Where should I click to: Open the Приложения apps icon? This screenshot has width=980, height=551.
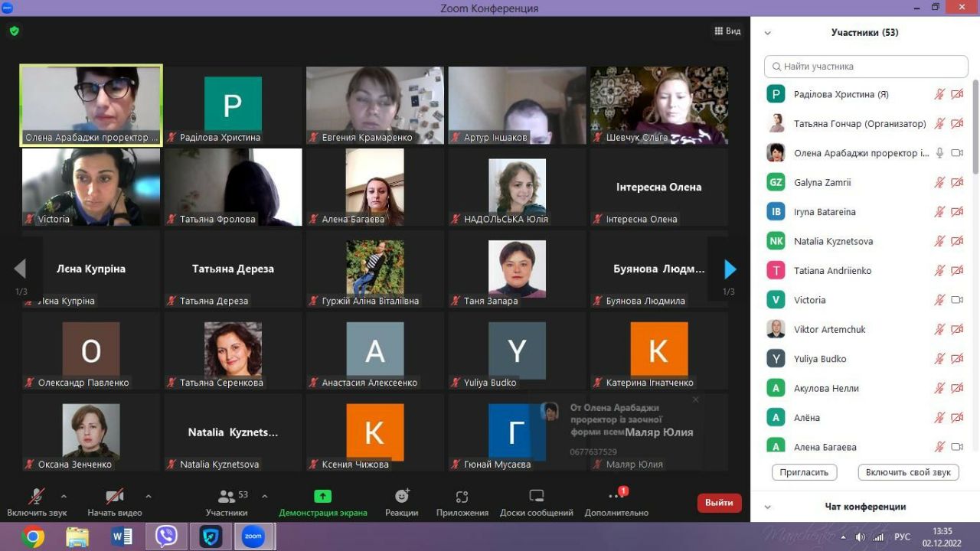point(462,497)
